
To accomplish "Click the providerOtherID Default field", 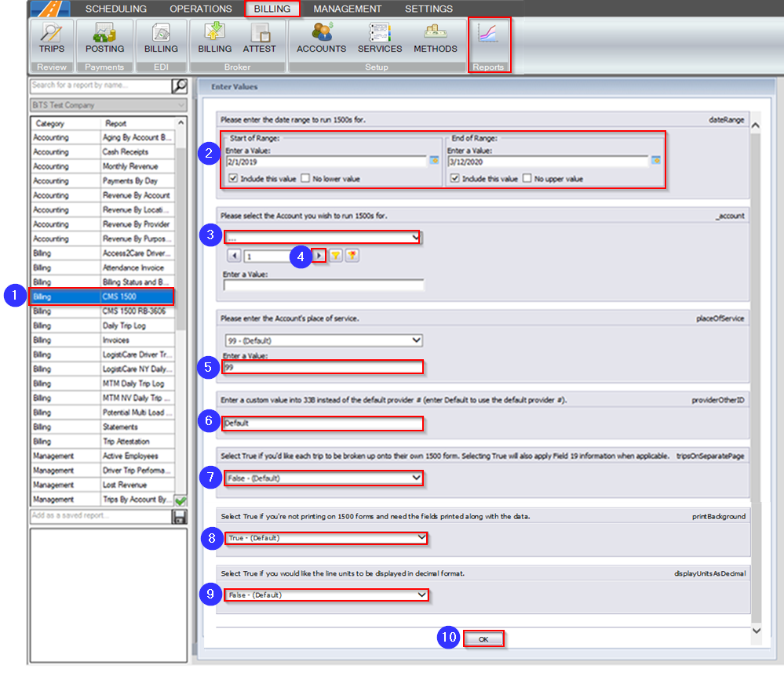I will pos(323,424).
